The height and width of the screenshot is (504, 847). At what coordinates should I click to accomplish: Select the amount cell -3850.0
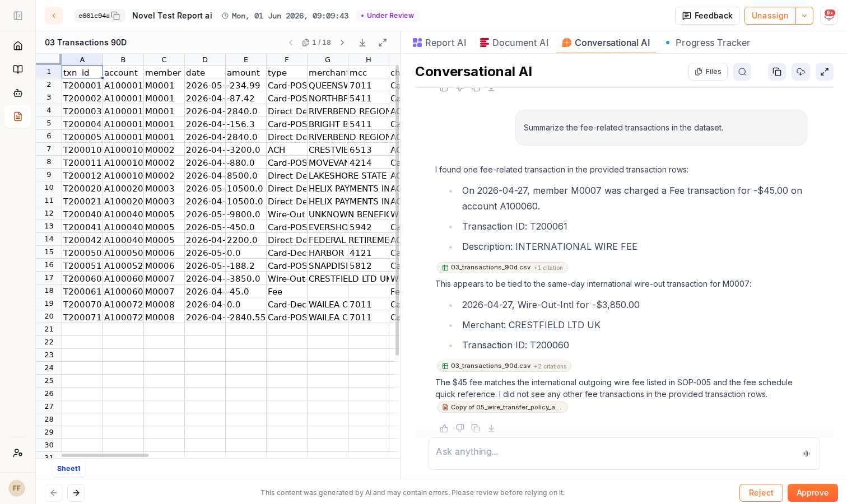[246, 278]
